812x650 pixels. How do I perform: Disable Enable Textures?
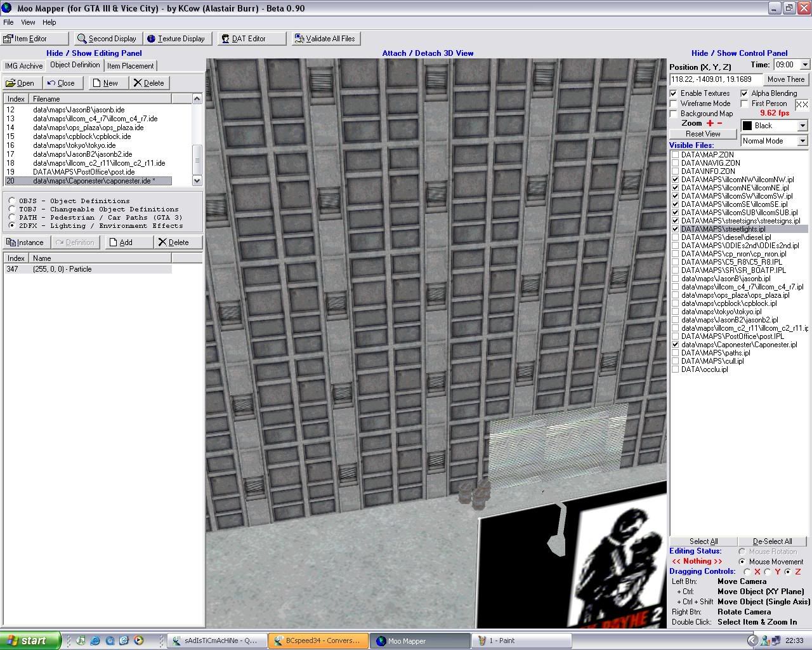pos(674,93)
